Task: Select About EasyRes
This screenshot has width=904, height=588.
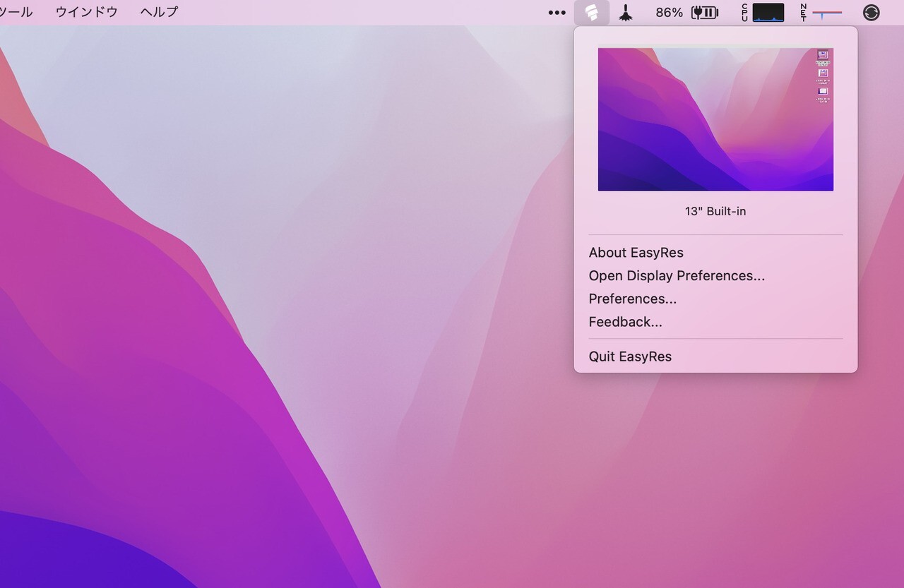Action: click(x=636, y=252)
